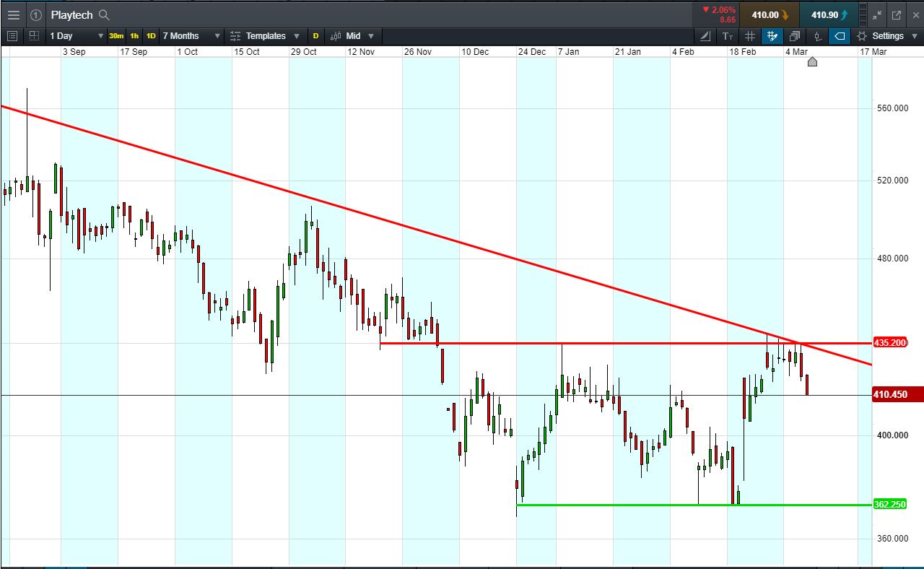Viewport: 924px width, 569px height.
Task: Toggle the highlighted drawing-on-grid tool
Action: coord(772,35)
